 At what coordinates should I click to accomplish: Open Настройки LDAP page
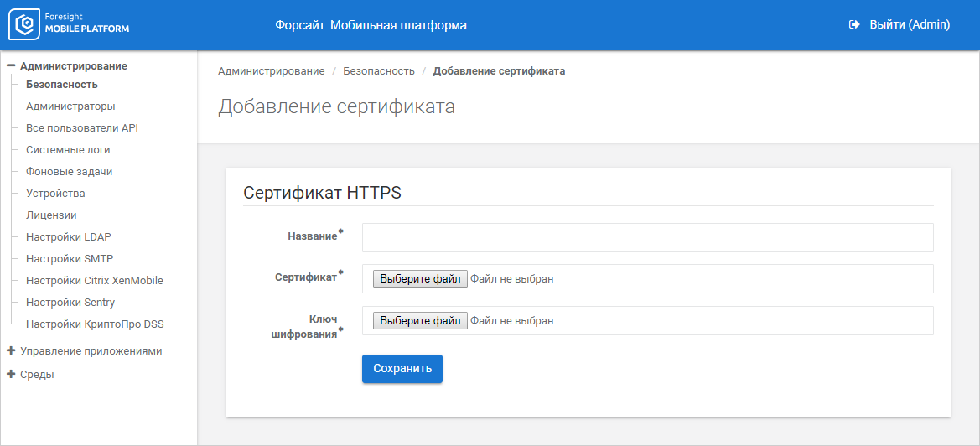[x=69, y=237]
